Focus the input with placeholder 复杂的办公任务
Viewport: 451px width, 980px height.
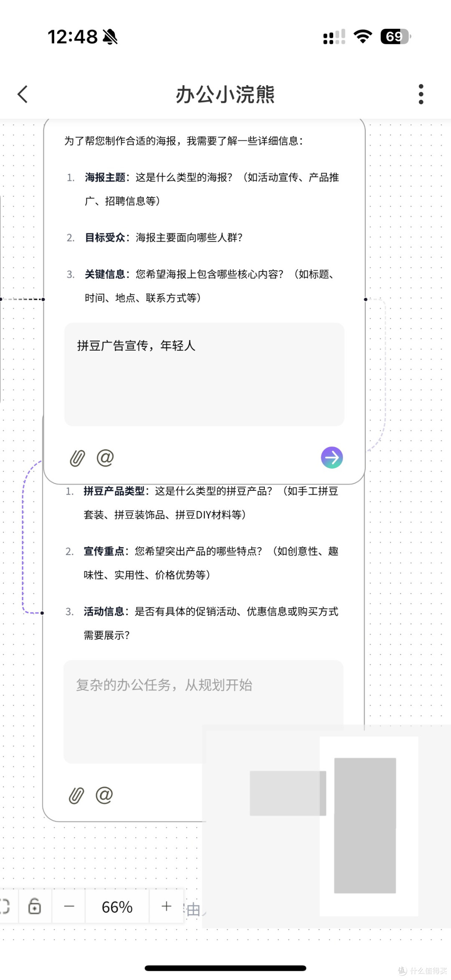pos(203,712)
